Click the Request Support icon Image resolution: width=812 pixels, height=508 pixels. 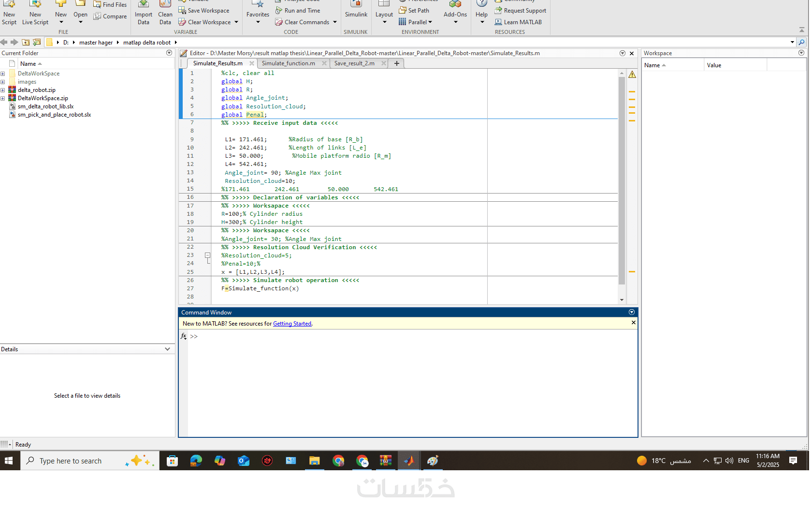[498, 10]
